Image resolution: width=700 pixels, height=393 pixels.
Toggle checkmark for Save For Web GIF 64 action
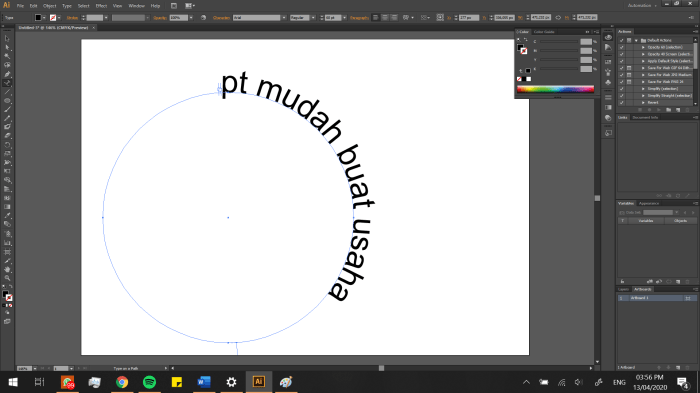[x=621, y=68]
